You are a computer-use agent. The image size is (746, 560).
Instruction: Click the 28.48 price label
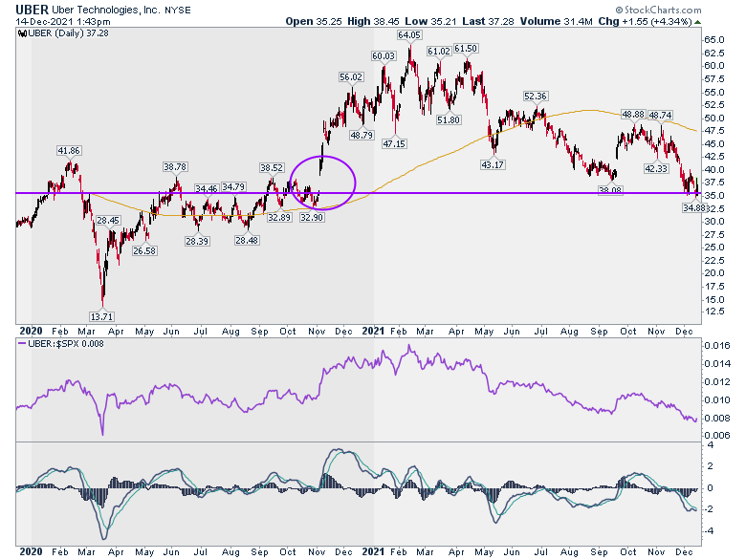(x=247, y=240)
